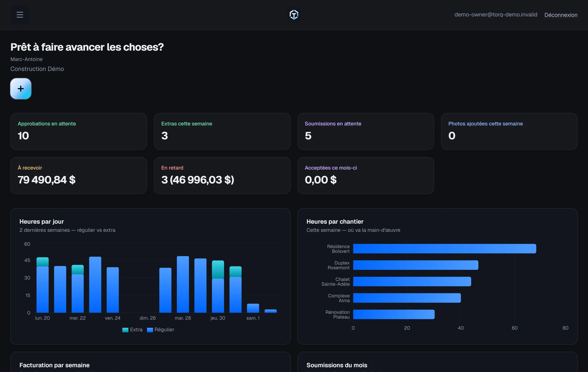Image resolution: width=588 pixels, height=372 pixels.
Task: Open the Soumissions en attente card
Action: click(366, 131)
